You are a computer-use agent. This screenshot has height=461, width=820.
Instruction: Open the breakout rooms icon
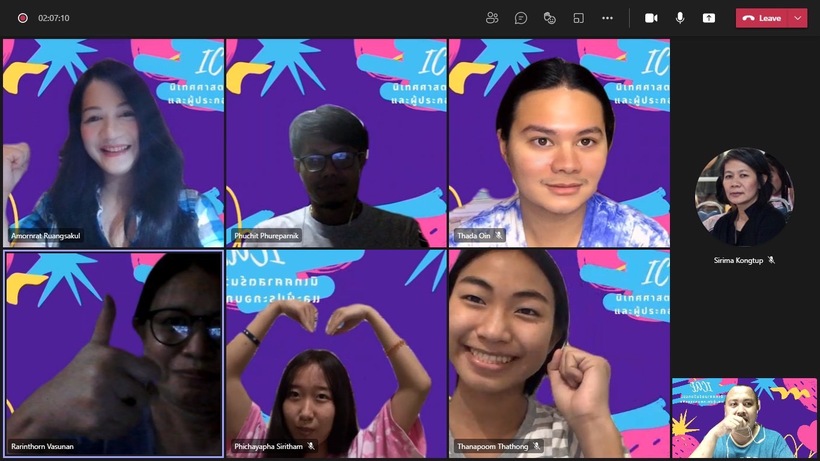[578, 18]
